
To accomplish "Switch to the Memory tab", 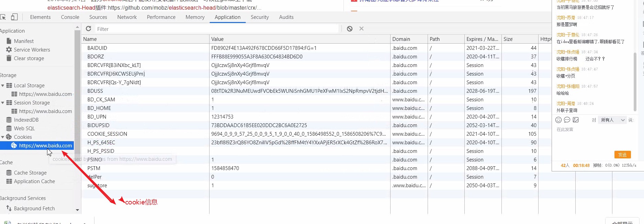I will (x=195, y=17).
